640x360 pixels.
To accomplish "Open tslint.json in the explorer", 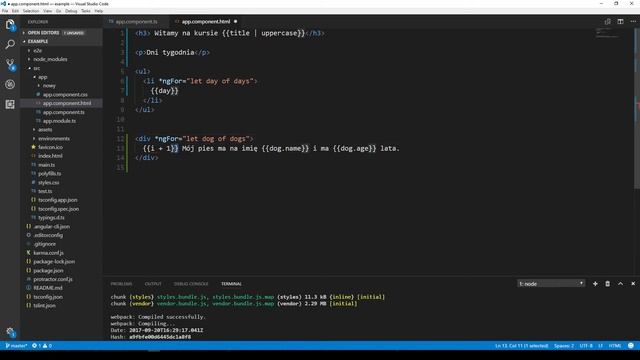I will 44,306.
